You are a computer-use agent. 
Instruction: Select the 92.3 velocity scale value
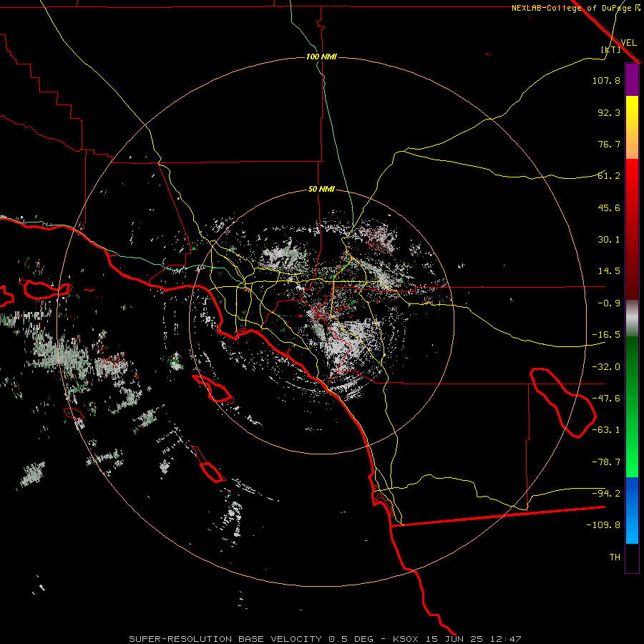coord(609,112)
